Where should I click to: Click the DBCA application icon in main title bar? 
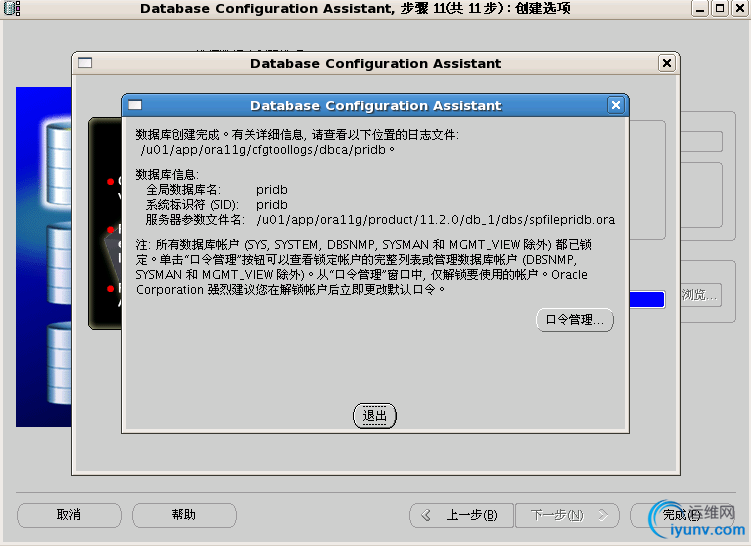click(x=11, y=8)
